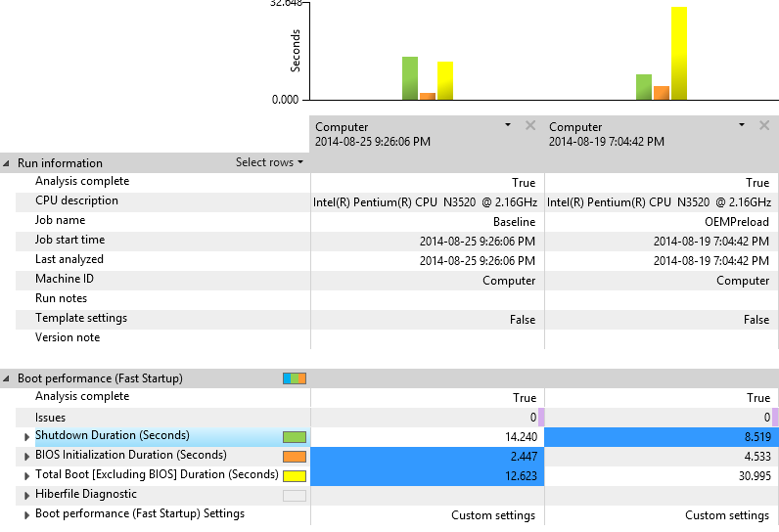
Task: Toggle the orange BIOS Initialization graph swatch
Action: 295,457
